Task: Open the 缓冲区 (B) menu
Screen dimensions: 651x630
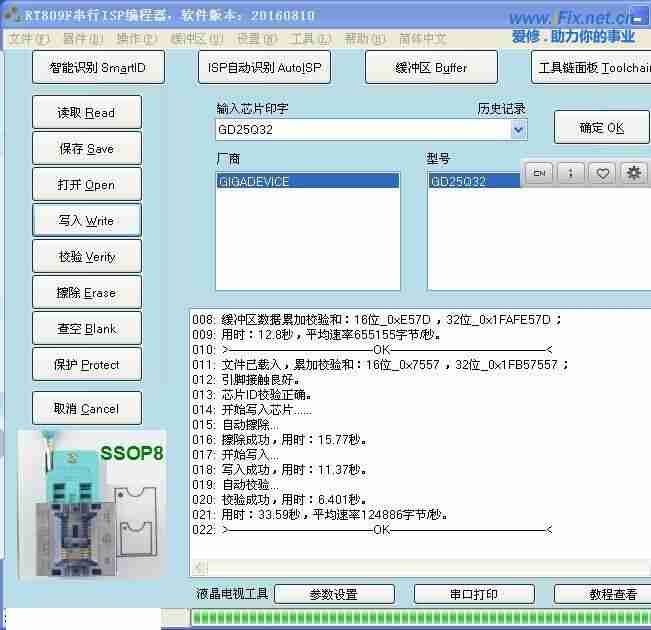Action: coord(196,39)
